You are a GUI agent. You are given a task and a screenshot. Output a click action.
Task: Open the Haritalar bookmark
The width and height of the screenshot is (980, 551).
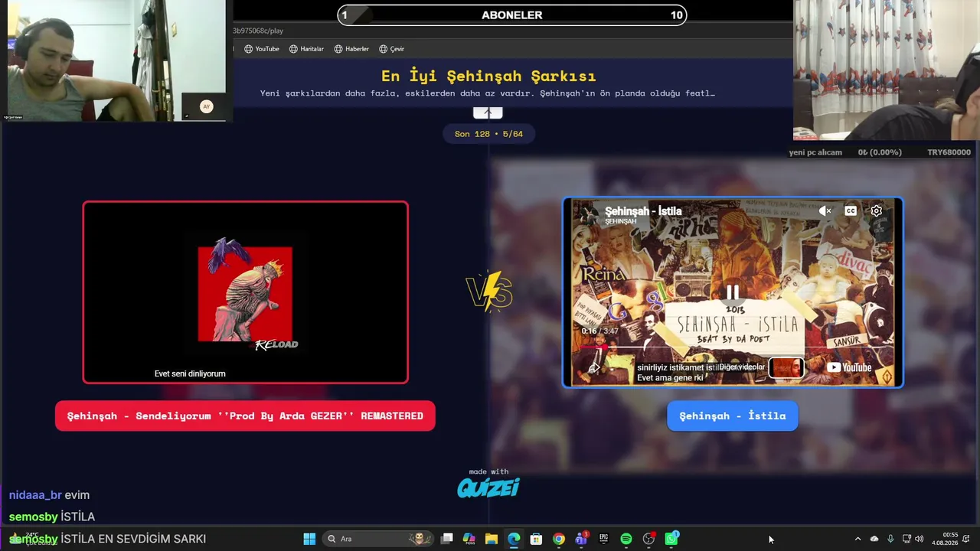[x=306, y=49]
